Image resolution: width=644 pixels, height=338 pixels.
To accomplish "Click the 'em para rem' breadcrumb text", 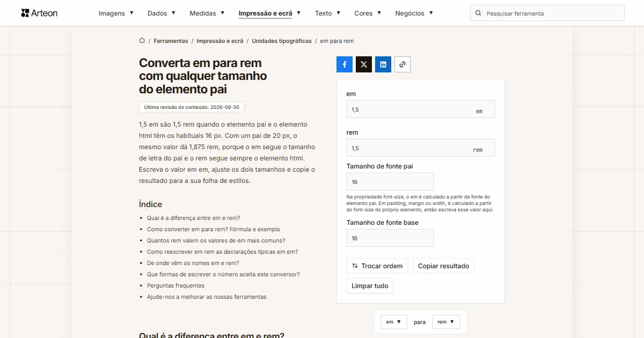I will 337,41.
